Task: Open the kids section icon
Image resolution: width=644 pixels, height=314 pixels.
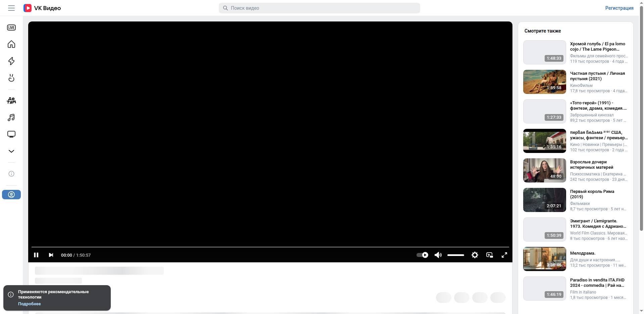Action: click(x=11, y=100)
